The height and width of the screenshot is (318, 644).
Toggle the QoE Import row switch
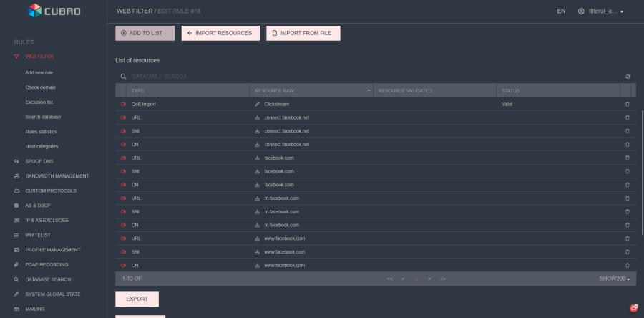[123, 105]
